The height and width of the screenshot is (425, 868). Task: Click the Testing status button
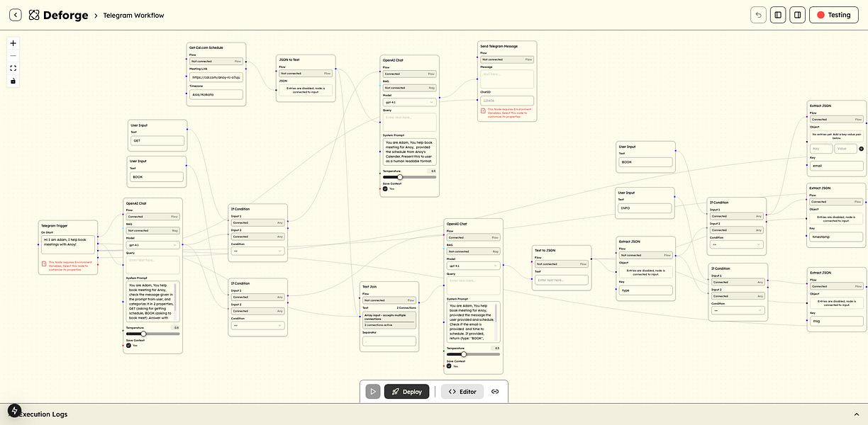(x=835, y=15)
